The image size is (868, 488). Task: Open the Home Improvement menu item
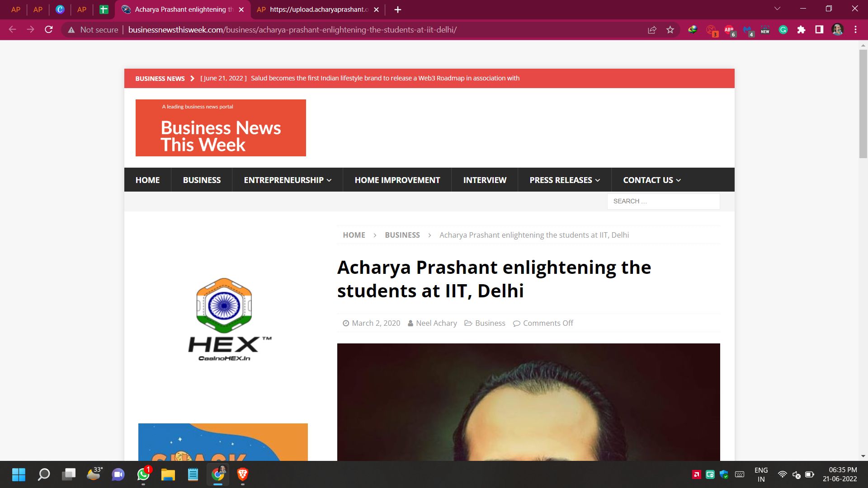coord(397,180)
